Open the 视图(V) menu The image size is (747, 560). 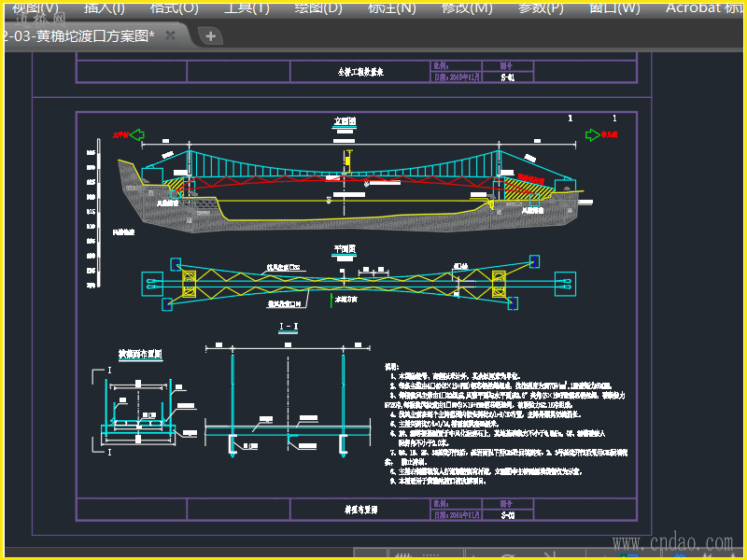coord(35,7)
